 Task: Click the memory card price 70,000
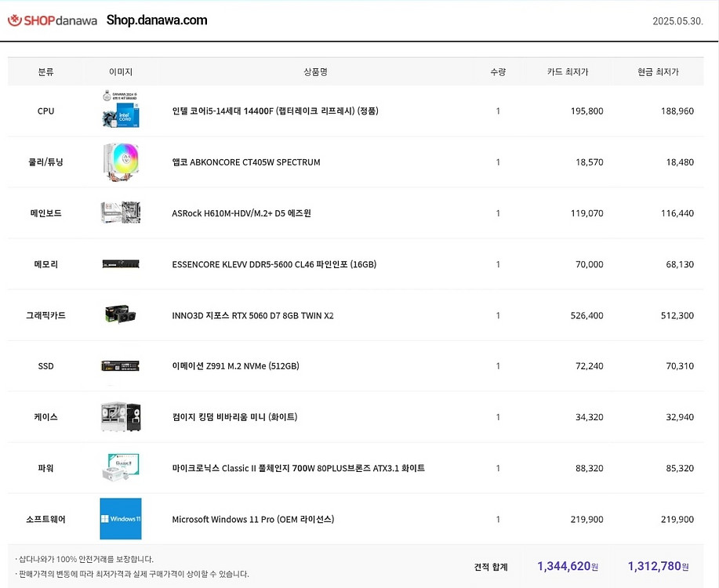590,264
